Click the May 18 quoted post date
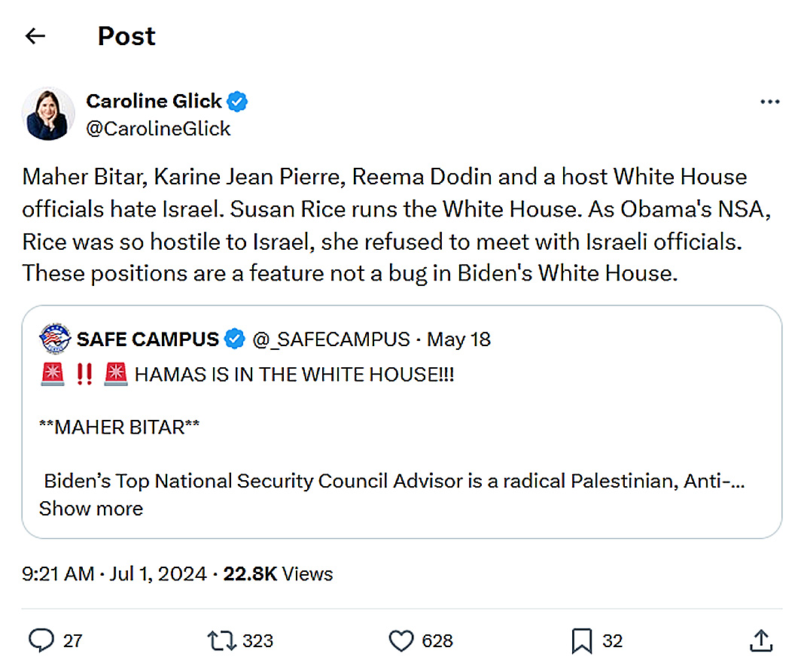Image resolution: width=804 pixels, height=672 pixels. (458, 339)
